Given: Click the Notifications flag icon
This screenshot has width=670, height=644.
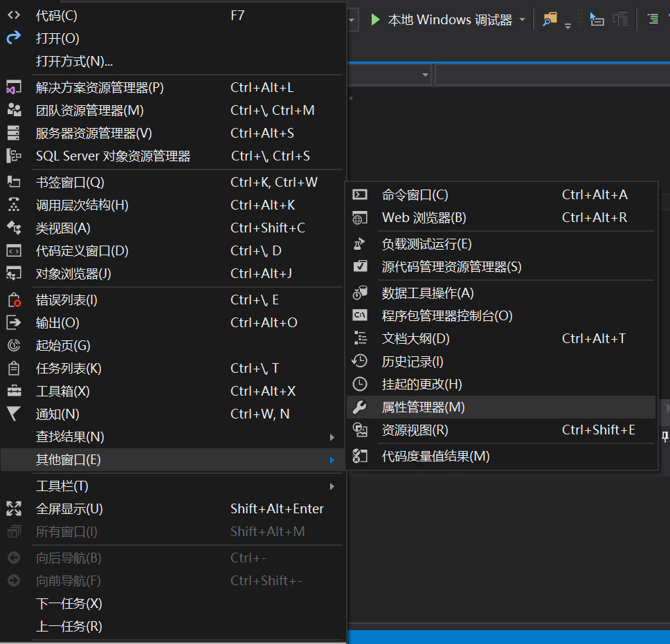Looking at the screenshot, I should (x=14, y=414).
